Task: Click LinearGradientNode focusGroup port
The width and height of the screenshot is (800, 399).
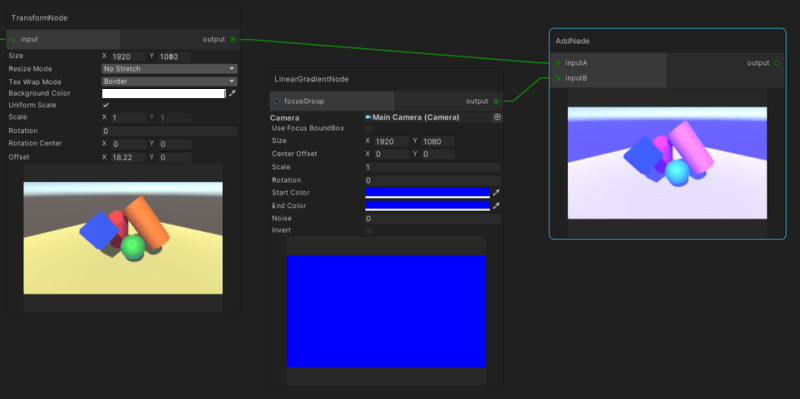Action: (x=277, y=101)
